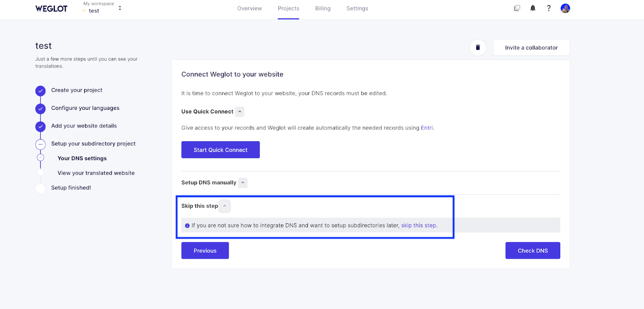Open the Billing tab
The height and width of the screenshot is (309, 644).
click(322, 8)
